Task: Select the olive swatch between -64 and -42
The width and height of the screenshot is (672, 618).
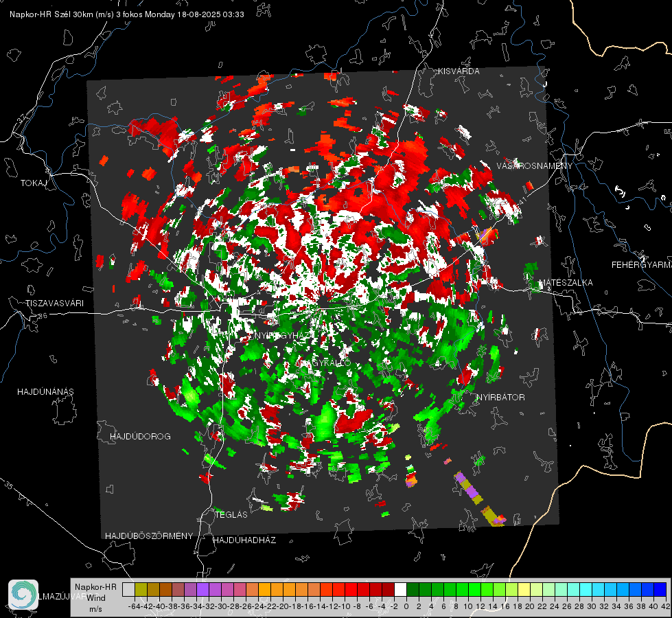Action: (141, 589)
